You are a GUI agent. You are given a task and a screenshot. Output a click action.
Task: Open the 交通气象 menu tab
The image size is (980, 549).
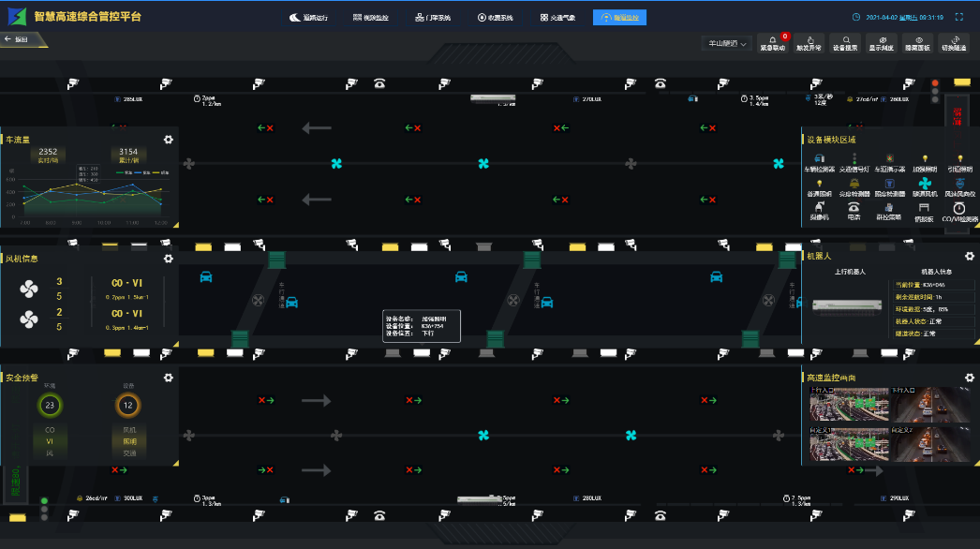click(x=557, y=18)
